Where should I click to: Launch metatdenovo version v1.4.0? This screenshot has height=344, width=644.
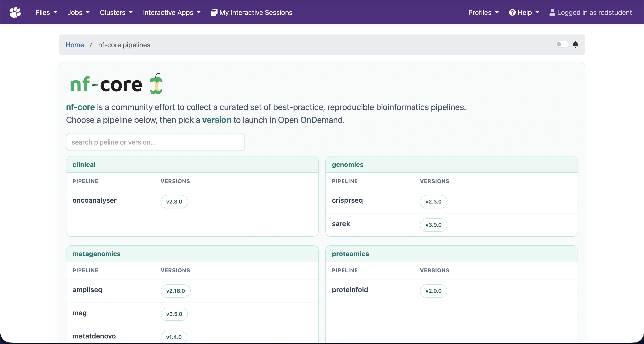tap(174, 337)
